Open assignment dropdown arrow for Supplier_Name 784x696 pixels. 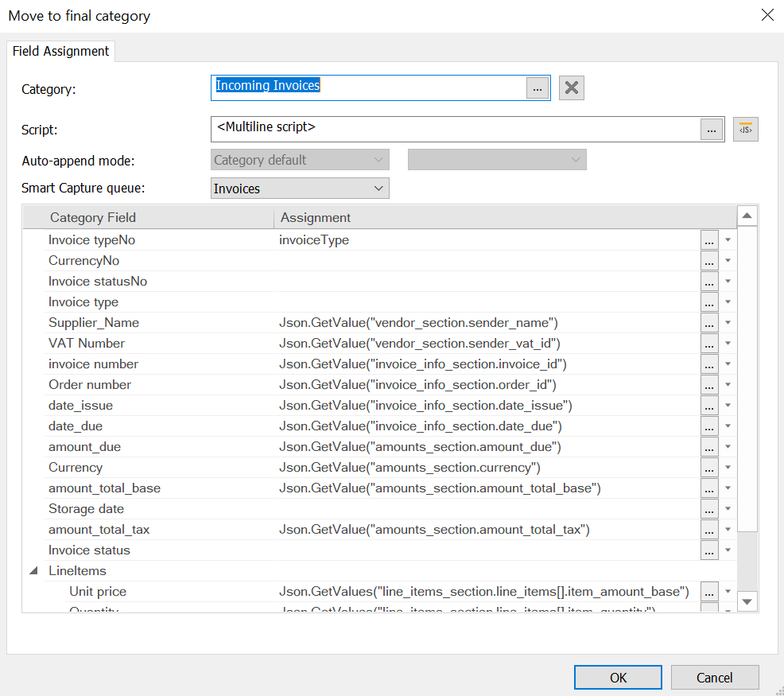tap(728, 323)
